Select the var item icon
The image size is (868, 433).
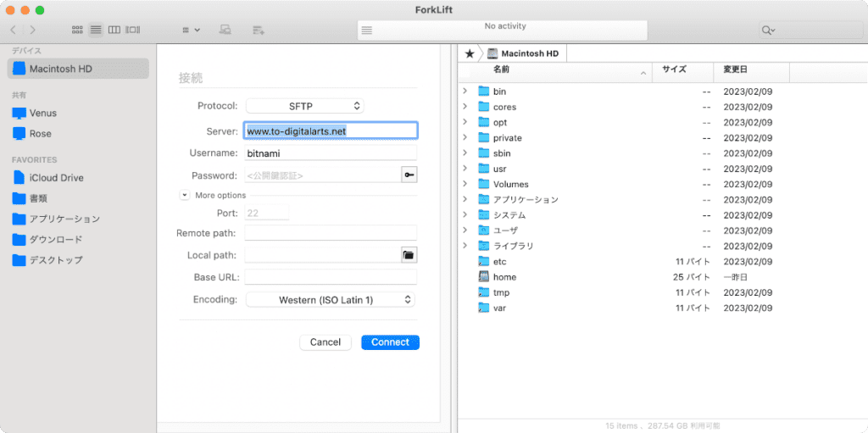484,308
